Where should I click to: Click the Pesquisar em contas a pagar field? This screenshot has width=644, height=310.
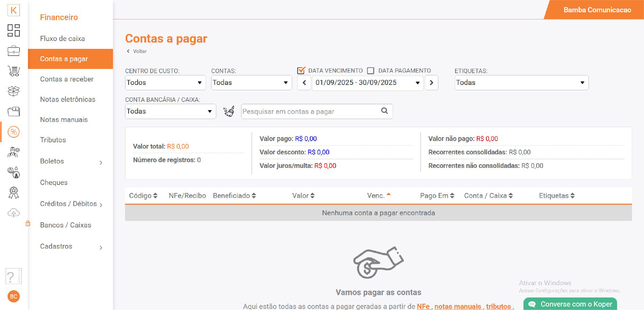(x=311, y=112)
